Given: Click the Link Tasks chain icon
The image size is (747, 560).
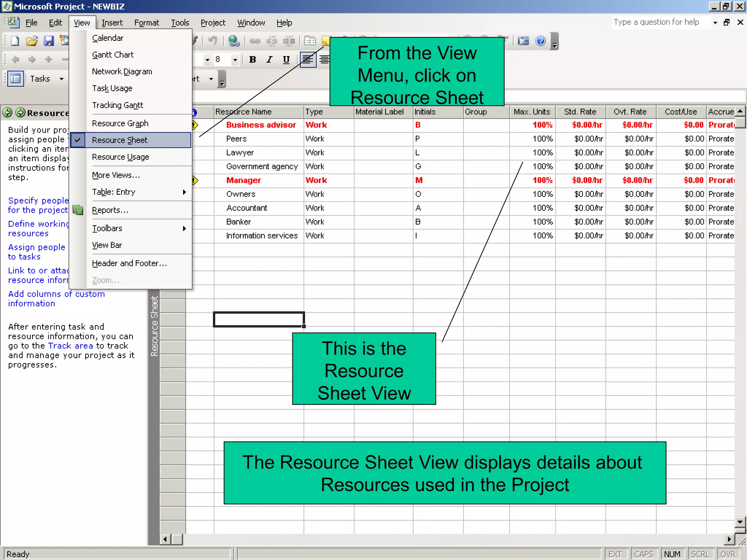Looking at the screenshot, I should coord(255,41).
